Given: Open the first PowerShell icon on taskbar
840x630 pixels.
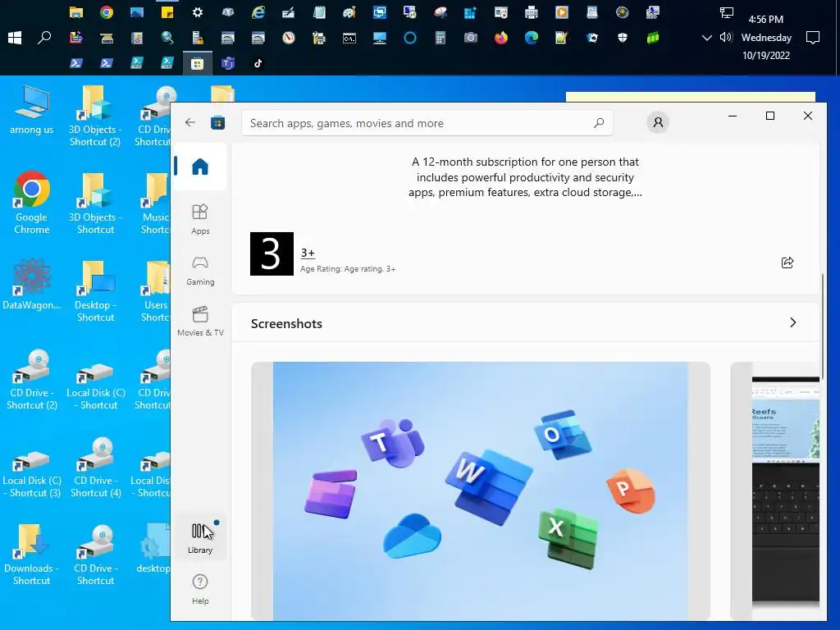Looking at the screenshot, I should tap(76, 63).
